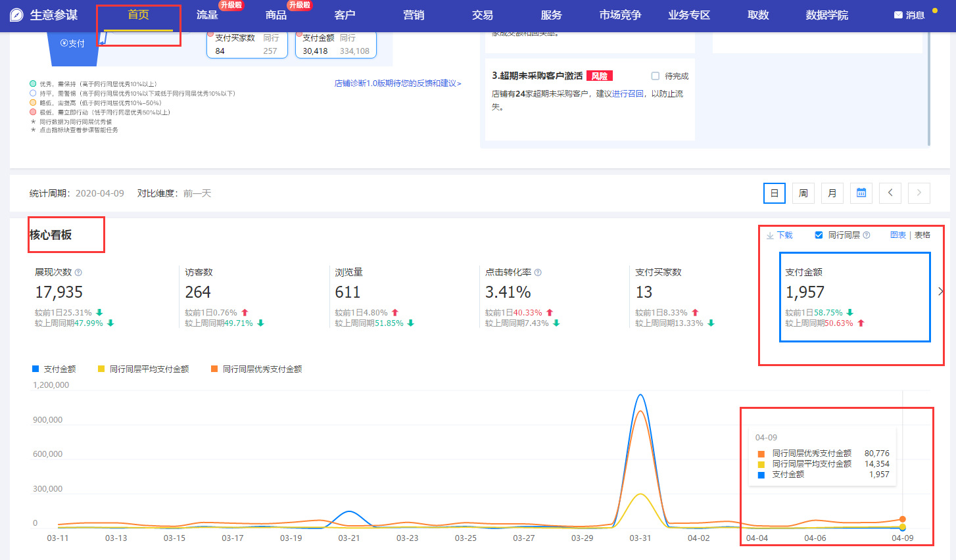
Task: Select the 月 period button
Action: tap(832, 193)
